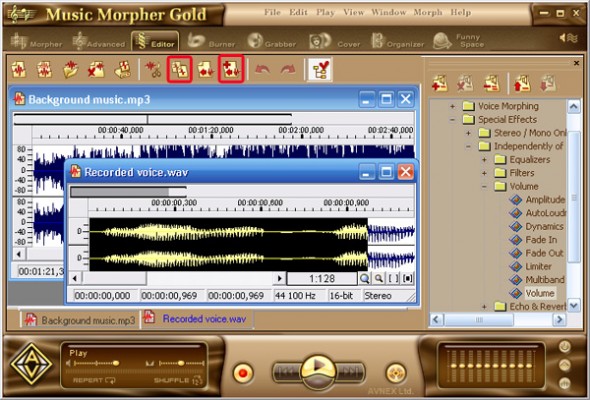Expand the Stereo / Mono folder

tap(468, 133)
